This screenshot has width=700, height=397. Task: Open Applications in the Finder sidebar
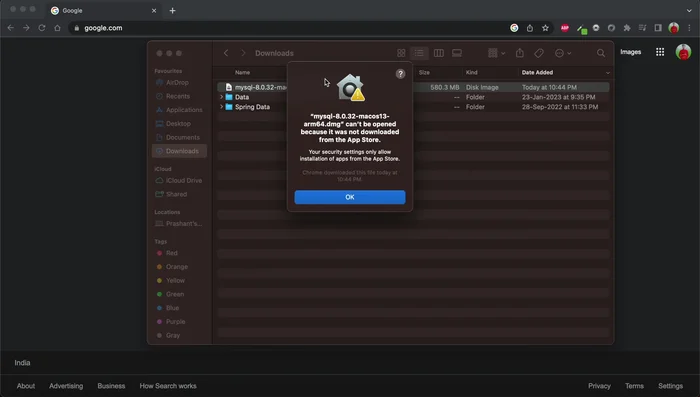[184, 110]
